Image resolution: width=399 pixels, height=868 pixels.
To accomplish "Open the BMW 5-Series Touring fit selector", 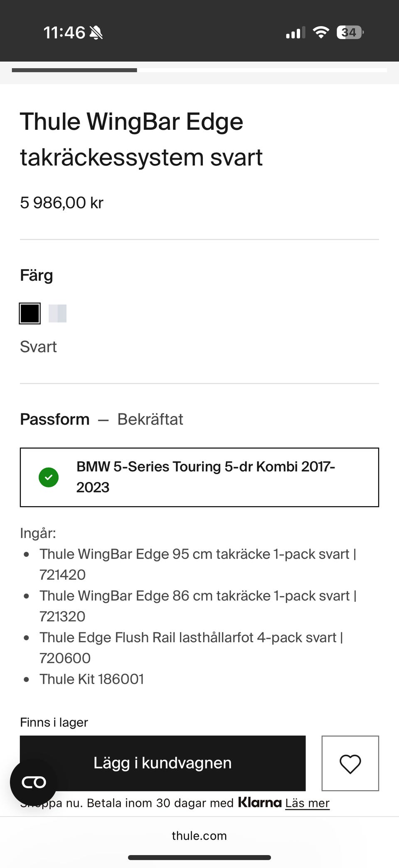I will coord(199,477).
